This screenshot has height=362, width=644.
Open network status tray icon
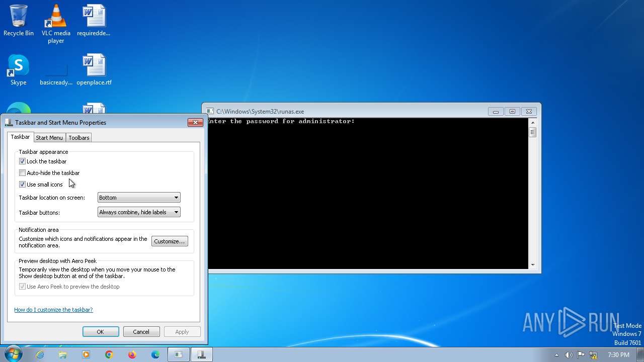[593, 355]
